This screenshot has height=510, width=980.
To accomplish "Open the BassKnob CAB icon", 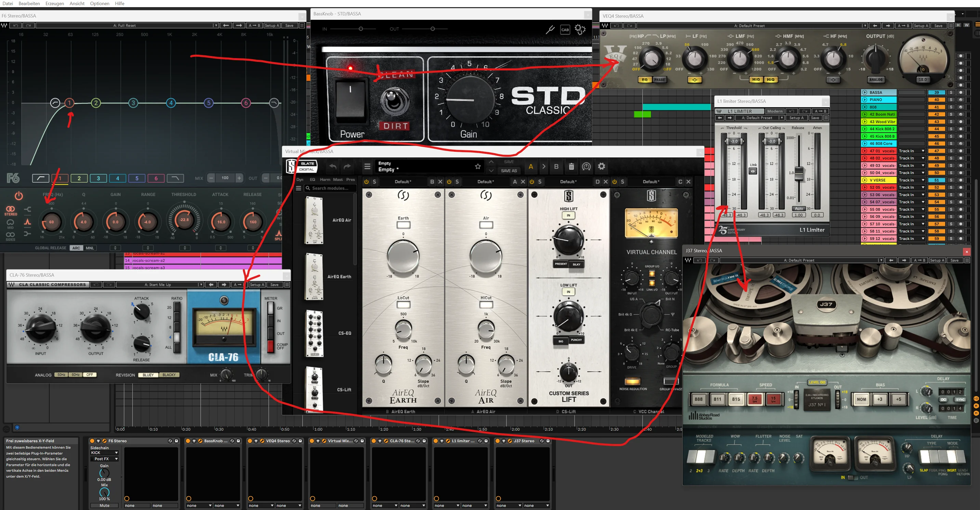I will point(565,30).
